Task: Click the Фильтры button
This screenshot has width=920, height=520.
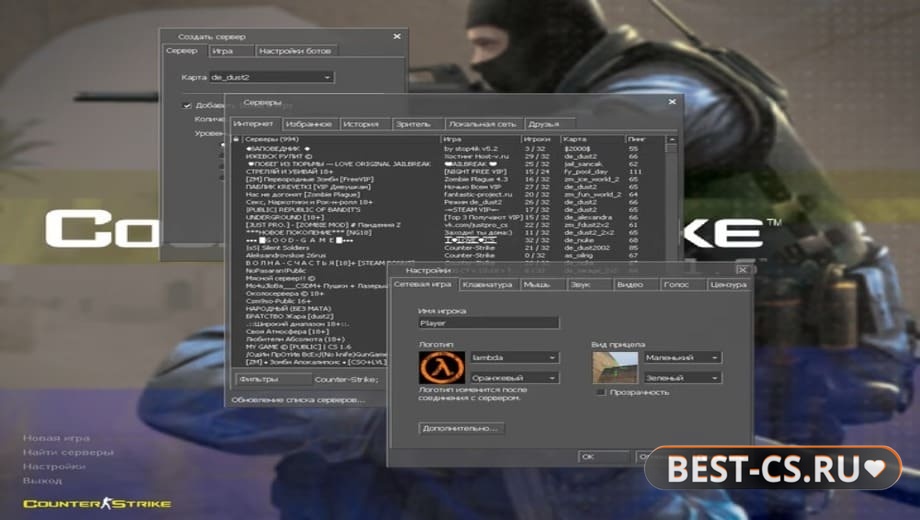Action: (273, 379)
